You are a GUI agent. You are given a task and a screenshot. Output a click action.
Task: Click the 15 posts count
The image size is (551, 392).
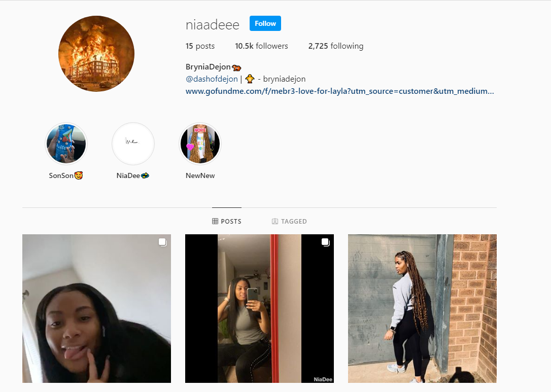(x=200, y=46)
